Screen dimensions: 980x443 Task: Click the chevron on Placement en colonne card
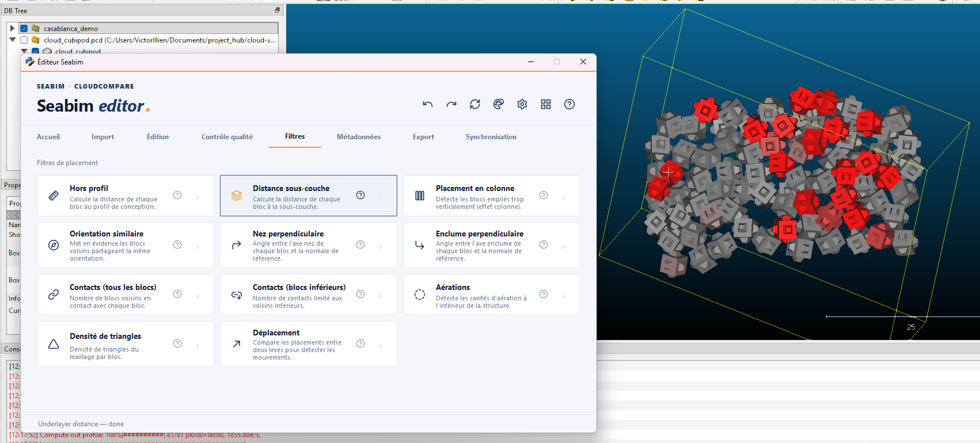click(x=564, y=198)
